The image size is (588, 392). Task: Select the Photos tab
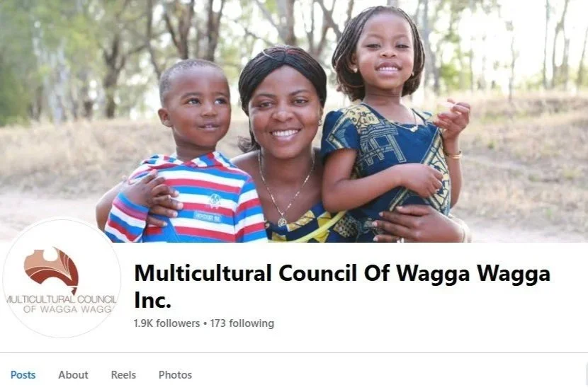[x=175, y=375]
